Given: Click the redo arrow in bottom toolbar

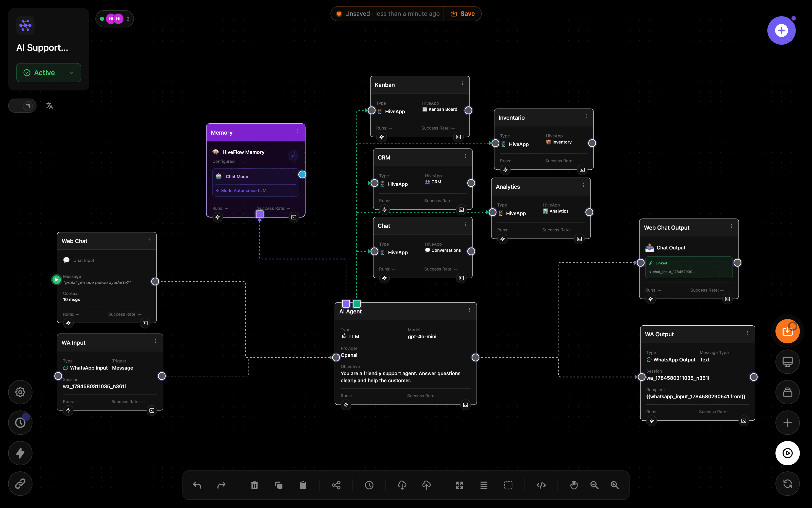Looking at the screenshot, I should point(222,485).
